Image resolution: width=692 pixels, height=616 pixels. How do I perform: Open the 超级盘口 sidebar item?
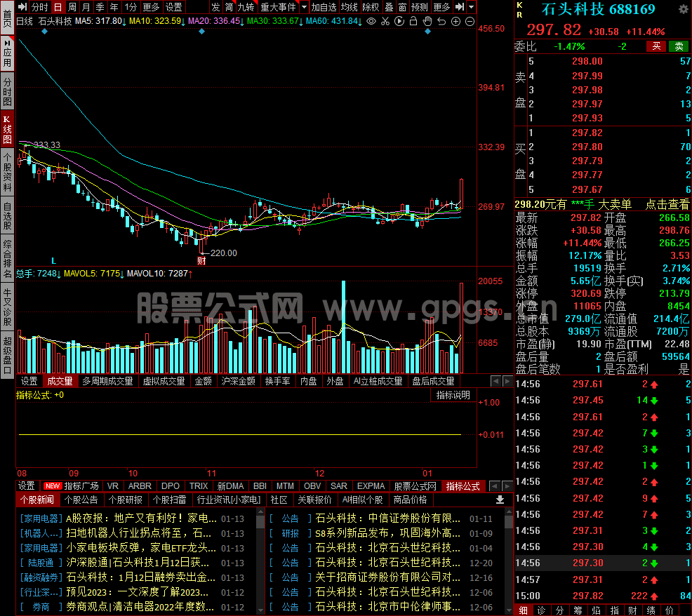[x=7, y=354]
